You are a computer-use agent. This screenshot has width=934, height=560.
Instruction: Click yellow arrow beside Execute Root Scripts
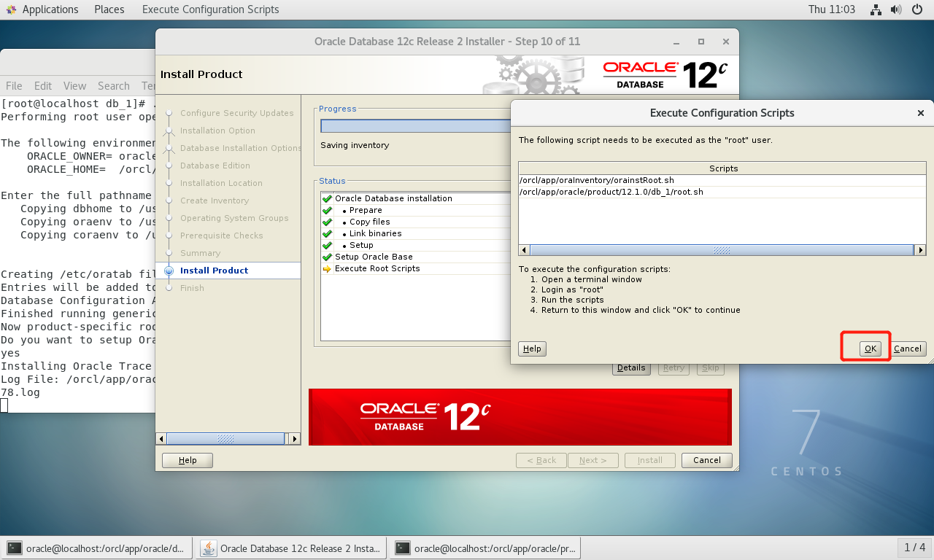(x=327, y=268)
